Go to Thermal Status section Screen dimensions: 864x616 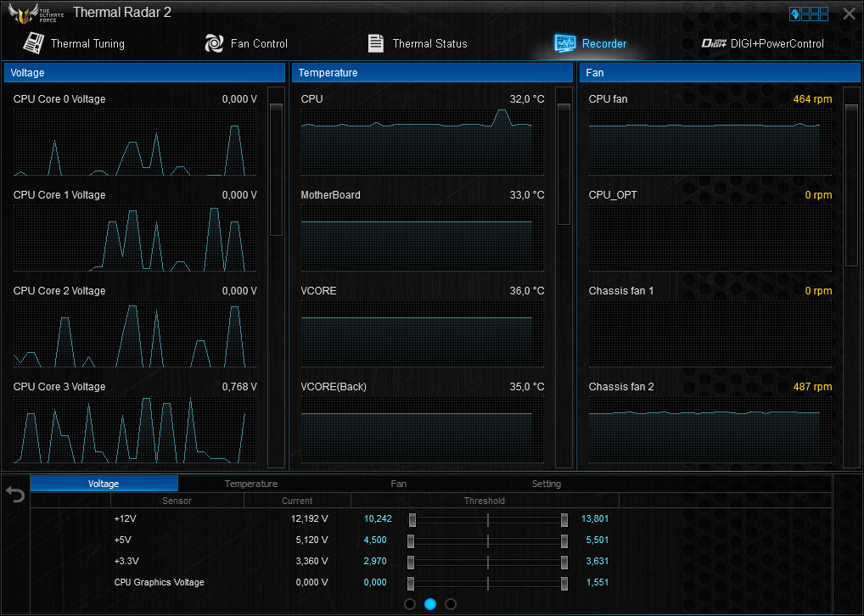[429, 43]
